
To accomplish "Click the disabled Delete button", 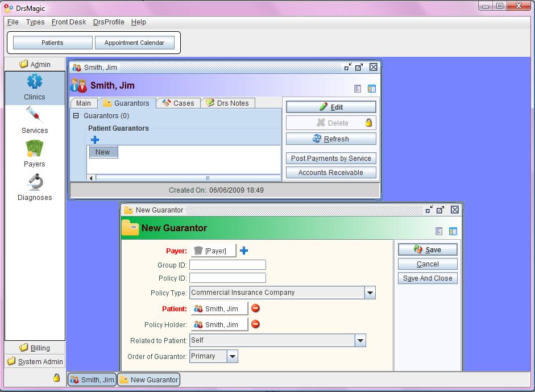I will point(331,123).
